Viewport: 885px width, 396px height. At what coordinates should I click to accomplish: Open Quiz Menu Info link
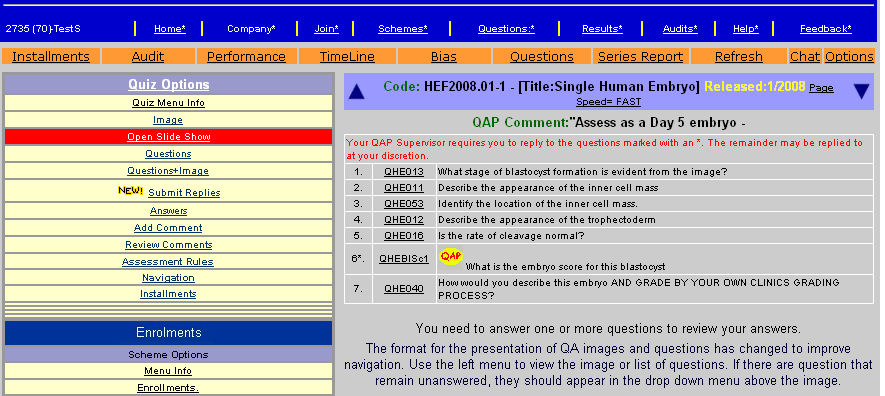168,103
